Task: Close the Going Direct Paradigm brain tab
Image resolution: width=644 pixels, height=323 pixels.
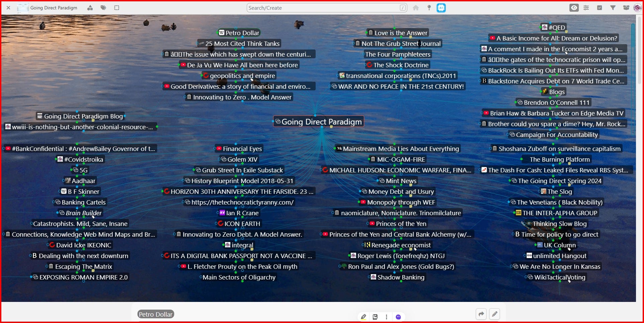Action: tap(8, 8)
